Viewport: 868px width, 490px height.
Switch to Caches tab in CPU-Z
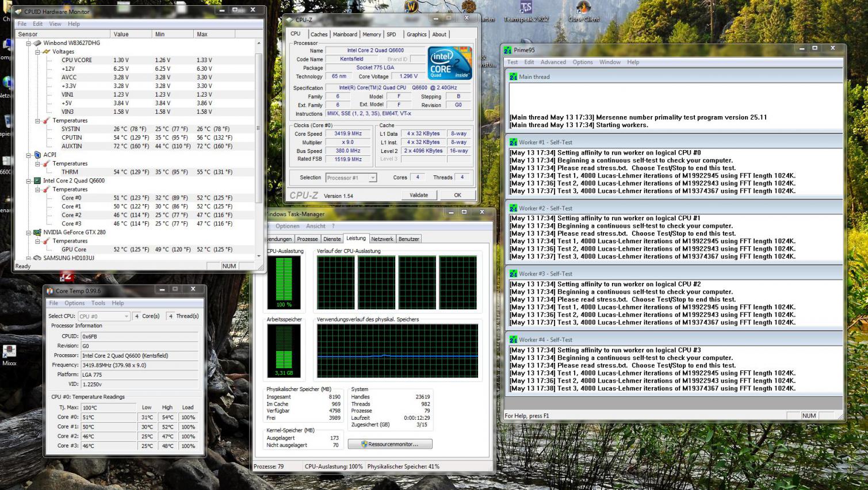pyautogui.click(x=319, y=35)
